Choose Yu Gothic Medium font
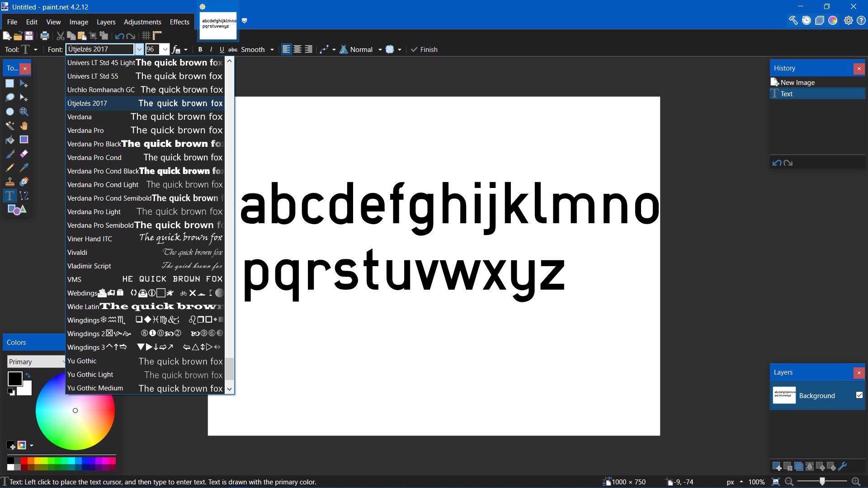Screen dimensions: 868x488 [x=145, y=388]
